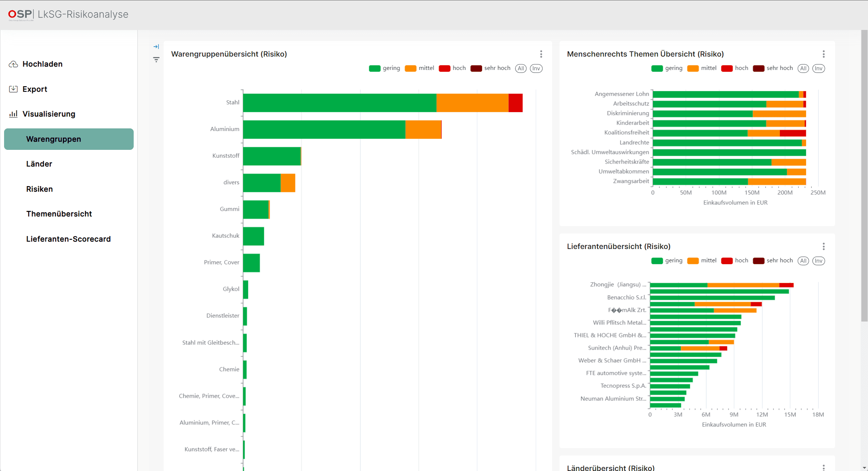Click red segment of Stahl bar
868x471 pixels.
515,103
